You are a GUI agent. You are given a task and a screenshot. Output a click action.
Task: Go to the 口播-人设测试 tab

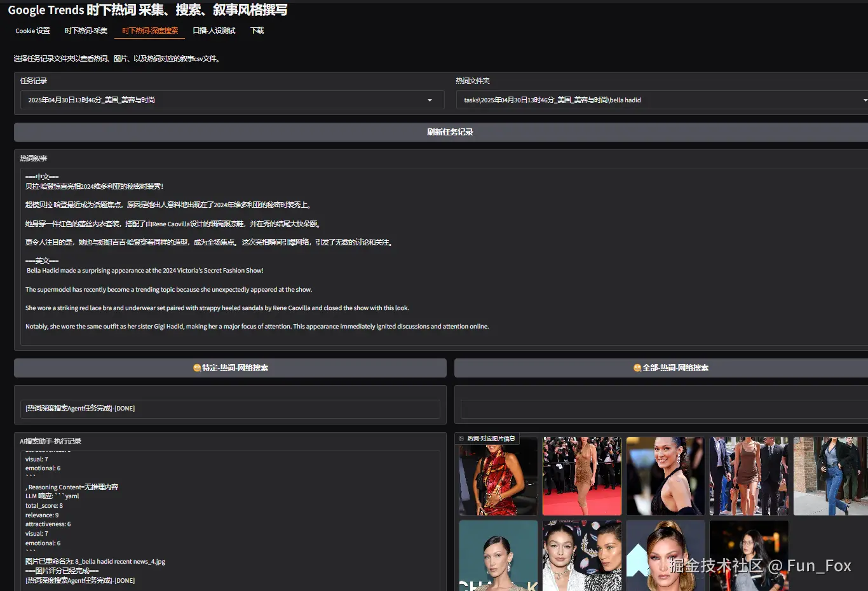coord(214,31)
